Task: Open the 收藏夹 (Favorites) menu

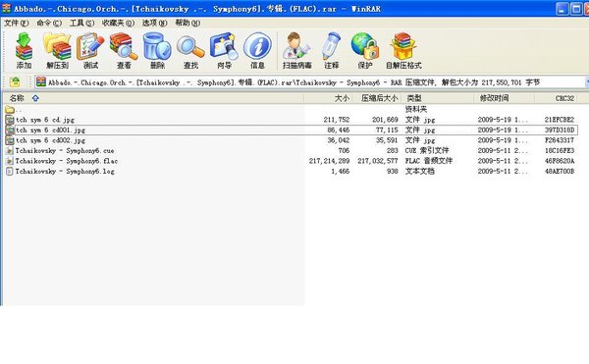Action: pos(118,23)
